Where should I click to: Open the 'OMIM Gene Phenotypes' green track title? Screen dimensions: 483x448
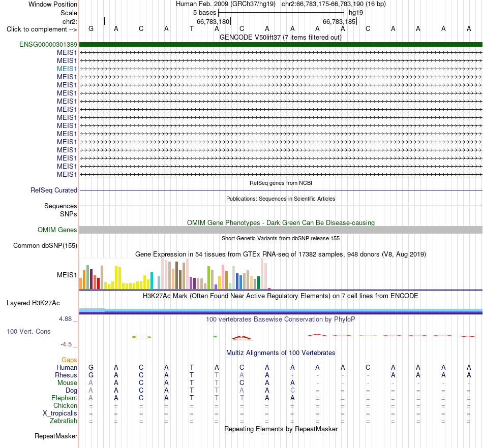point(281,223)
